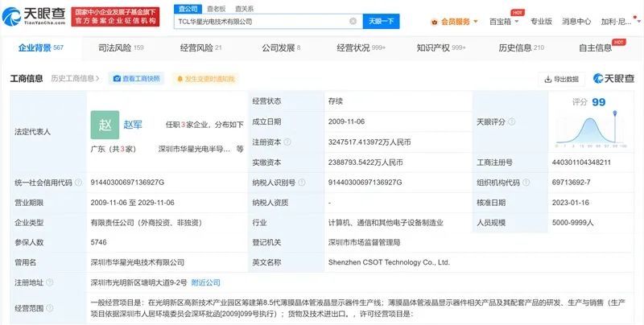
Task: Open the 赵军 legal representative link
Action: (x=133, y=125)
